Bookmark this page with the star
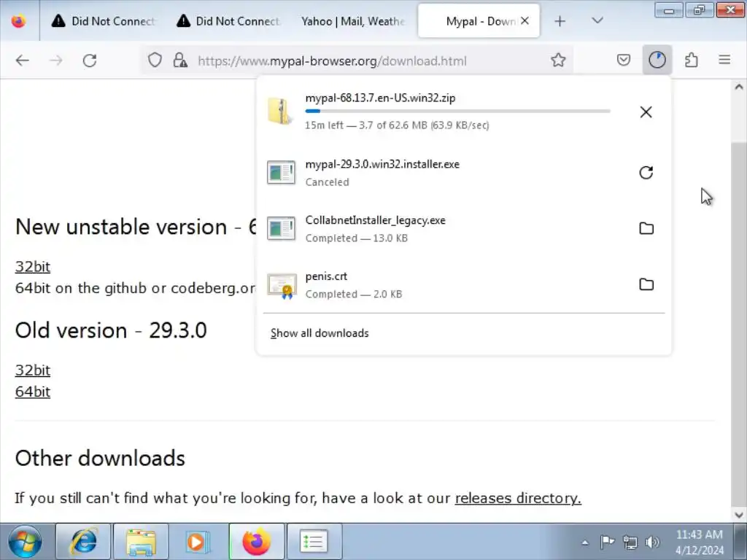Image resolution: width=747 pixels, height=560 pixels. point(558,60)
